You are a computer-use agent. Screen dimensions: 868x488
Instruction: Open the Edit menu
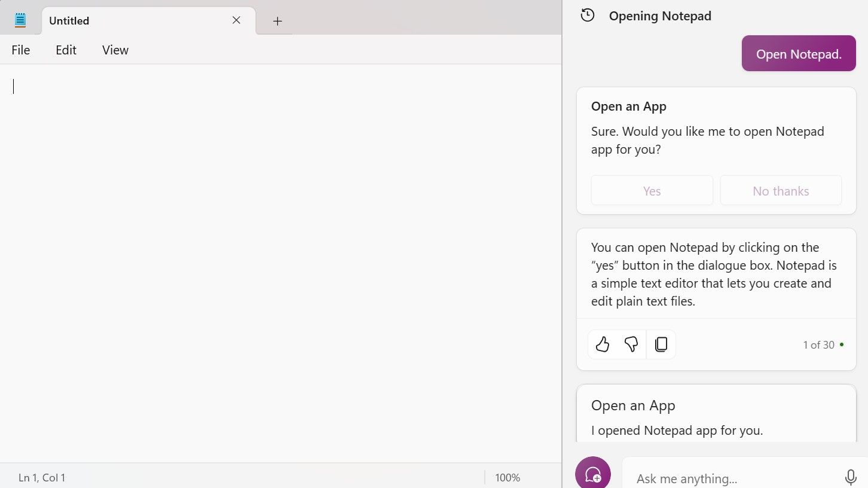(66, 50)
